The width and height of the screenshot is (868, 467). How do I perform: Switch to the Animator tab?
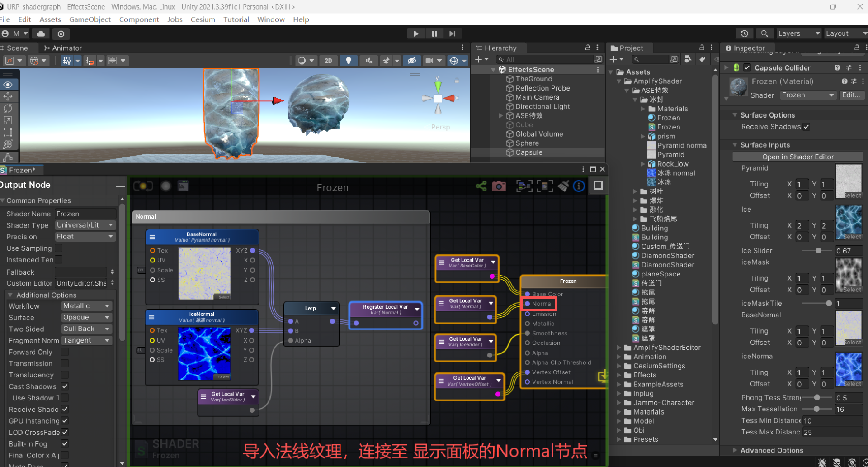tap(63, 48)
